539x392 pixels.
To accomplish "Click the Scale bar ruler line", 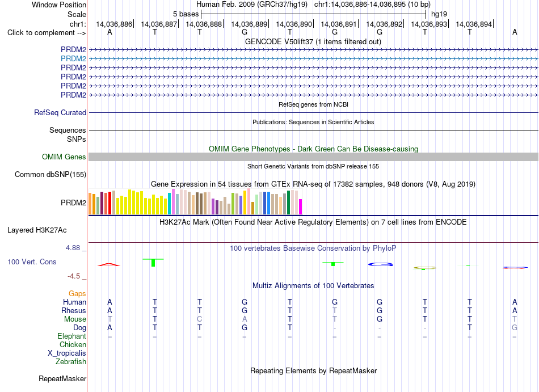I will (314, 14).
